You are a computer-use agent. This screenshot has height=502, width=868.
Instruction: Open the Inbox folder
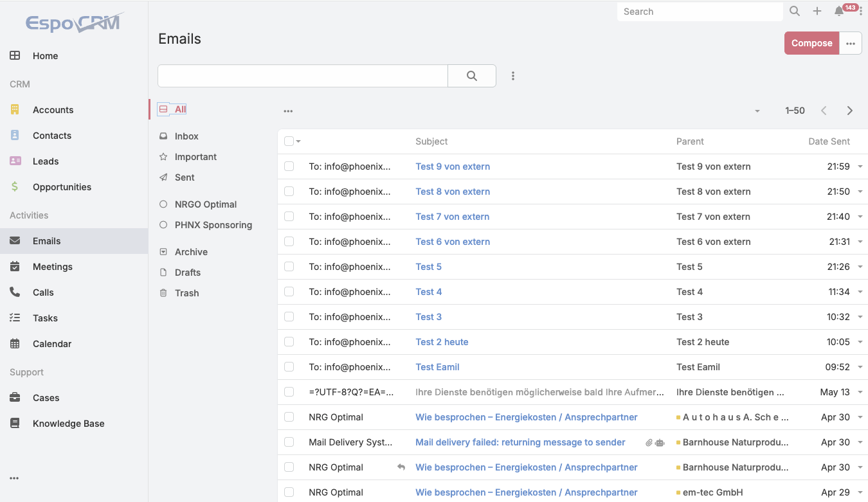(x=186, y=136)
